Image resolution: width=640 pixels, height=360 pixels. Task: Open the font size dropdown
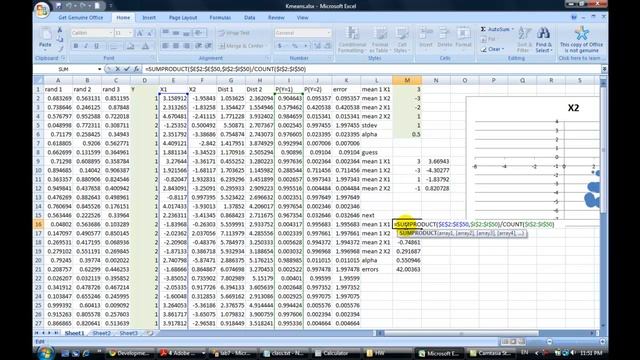(130, 33)
